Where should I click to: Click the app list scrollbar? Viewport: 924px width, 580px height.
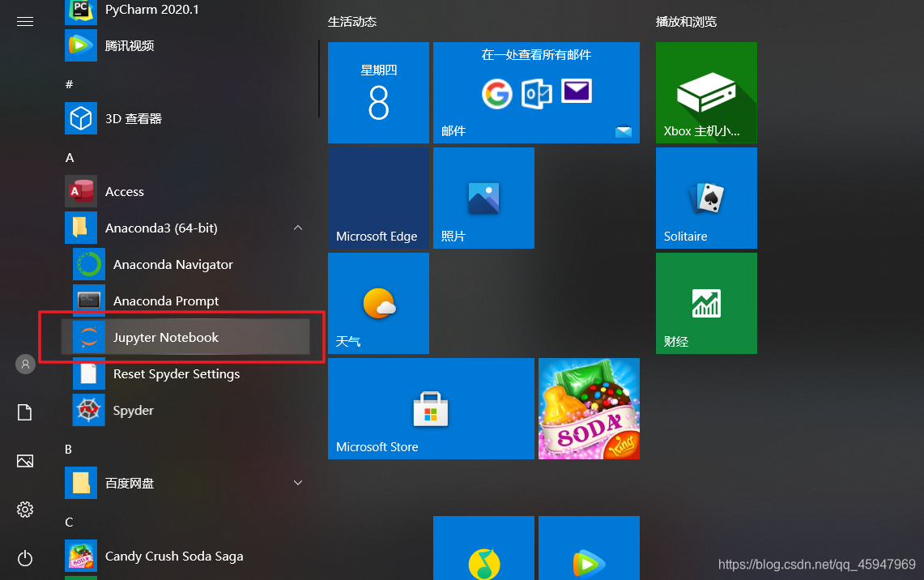point(319,79)
